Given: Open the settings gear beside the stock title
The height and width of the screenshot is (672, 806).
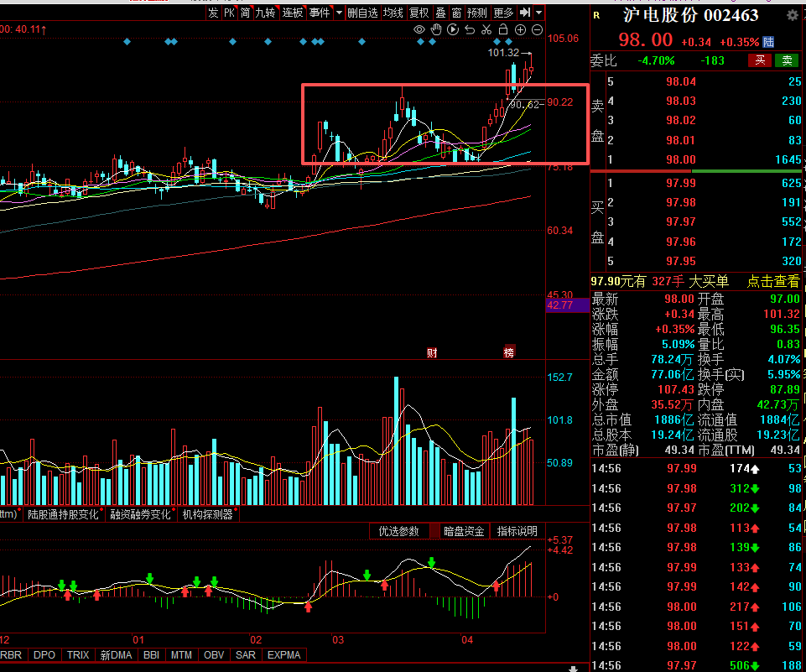Looking at the screenshot, I should point(792,15).
